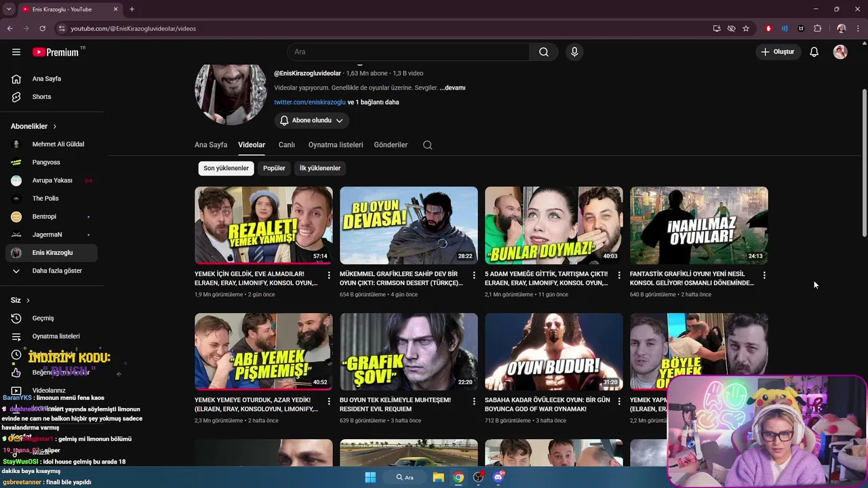Open the tab search dropdown in Chrome
The image size is (868, 488).
point(9,9)
